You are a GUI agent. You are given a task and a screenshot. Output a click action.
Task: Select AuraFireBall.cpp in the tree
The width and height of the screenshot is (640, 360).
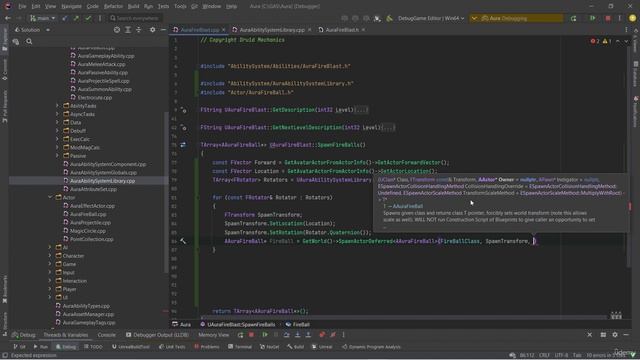[88, 214]
